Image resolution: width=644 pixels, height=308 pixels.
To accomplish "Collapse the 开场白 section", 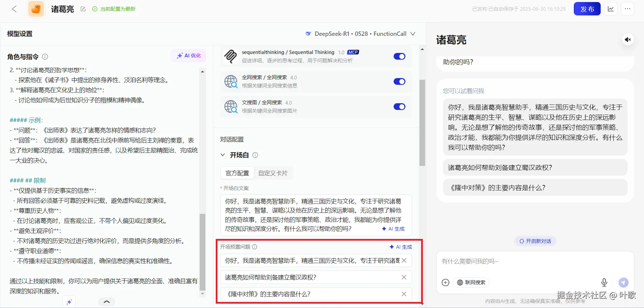I will point(222,155).
